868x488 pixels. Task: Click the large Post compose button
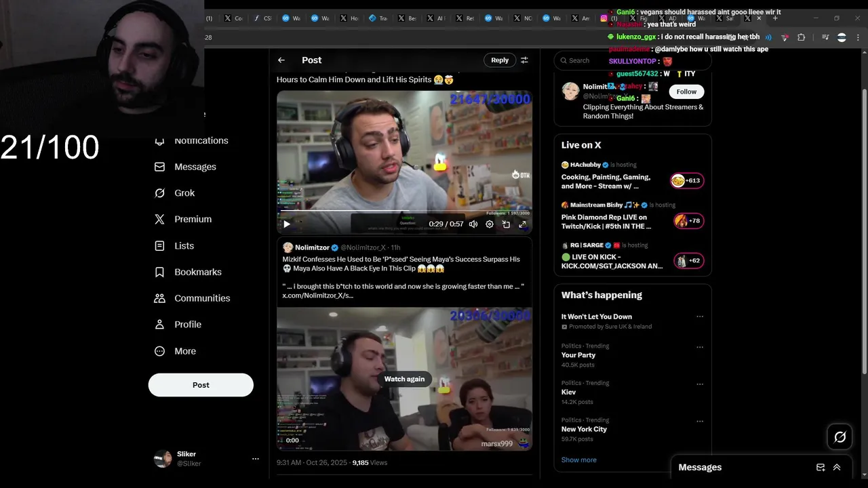201,385
